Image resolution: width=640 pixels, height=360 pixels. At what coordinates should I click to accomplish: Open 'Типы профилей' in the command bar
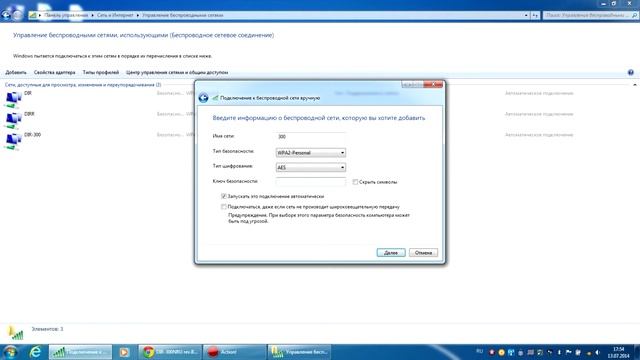pyautogui.click(x=100, y=72)
